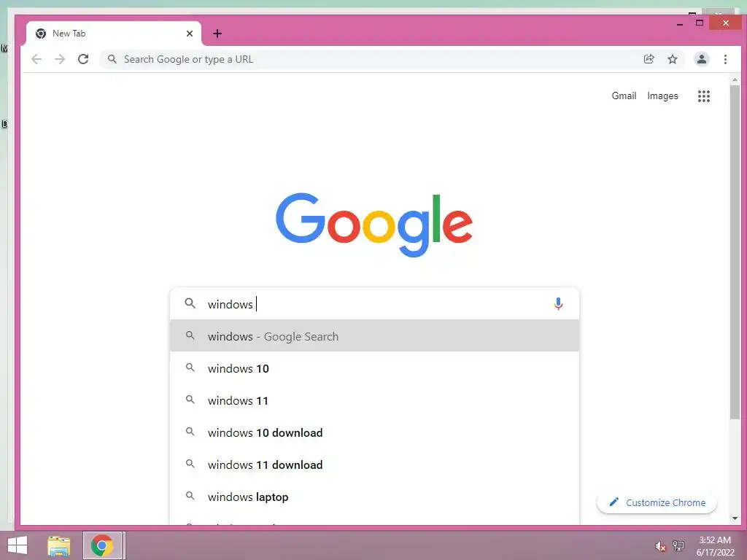Open the Windows Start button

point(18,545)
